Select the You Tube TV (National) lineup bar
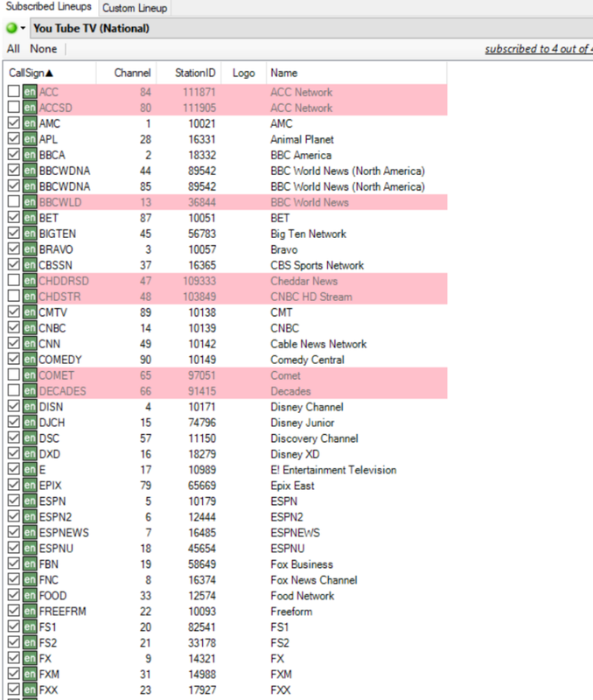The image size is (593, 700). [x=312, y=29]
